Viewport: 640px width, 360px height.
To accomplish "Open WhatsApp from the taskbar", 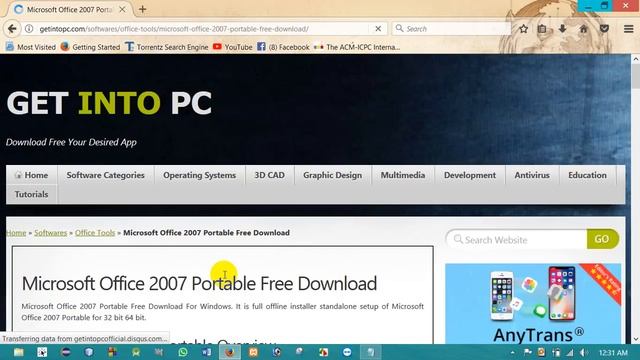I will click(x=183, y=352).
